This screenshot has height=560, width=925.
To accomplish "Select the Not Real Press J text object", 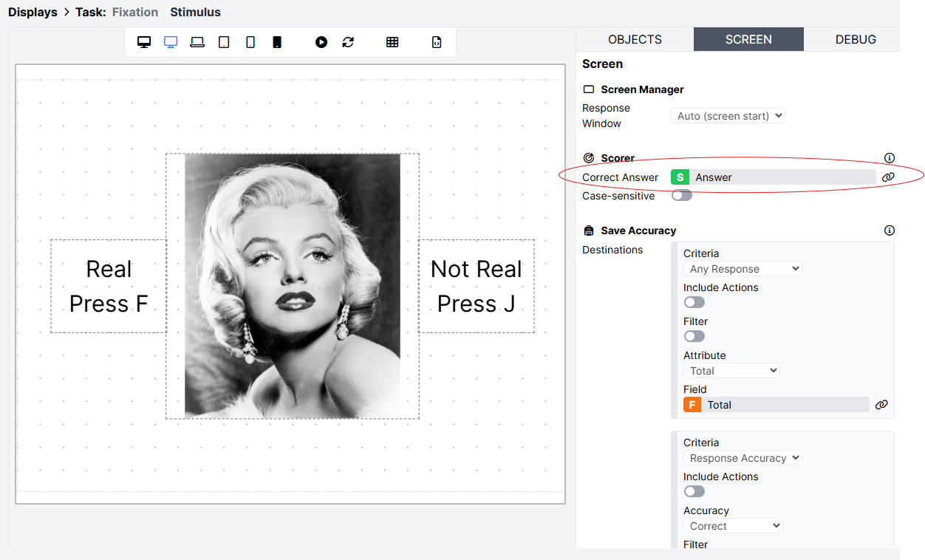I will click(477, 286).
